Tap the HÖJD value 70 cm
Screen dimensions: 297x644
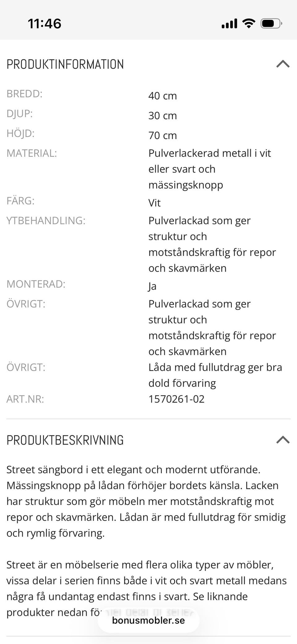tap(162, 135)
